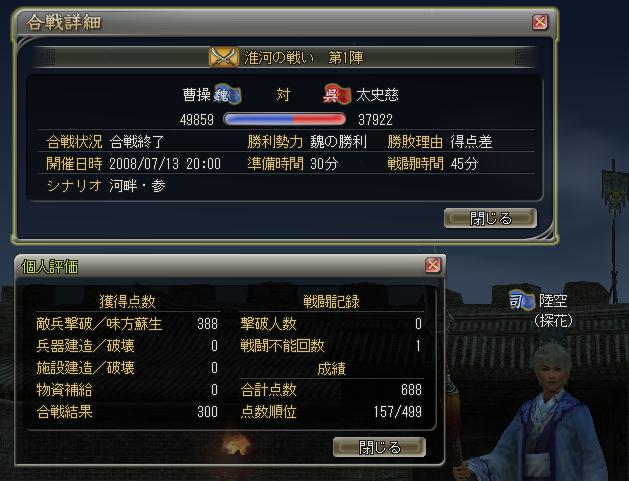Click the 太史慈 commander name
Viewport: 629px width, 481px height.
tap(377, 95)
